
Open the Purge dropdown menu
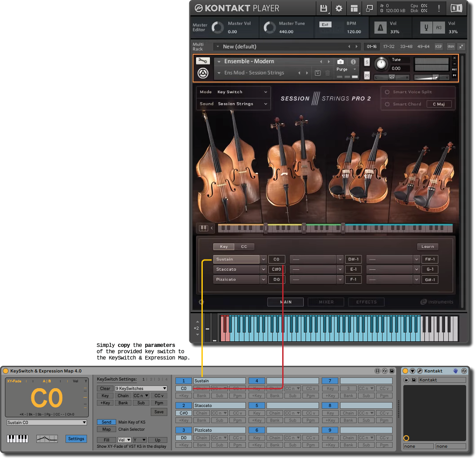pos(346,69)
